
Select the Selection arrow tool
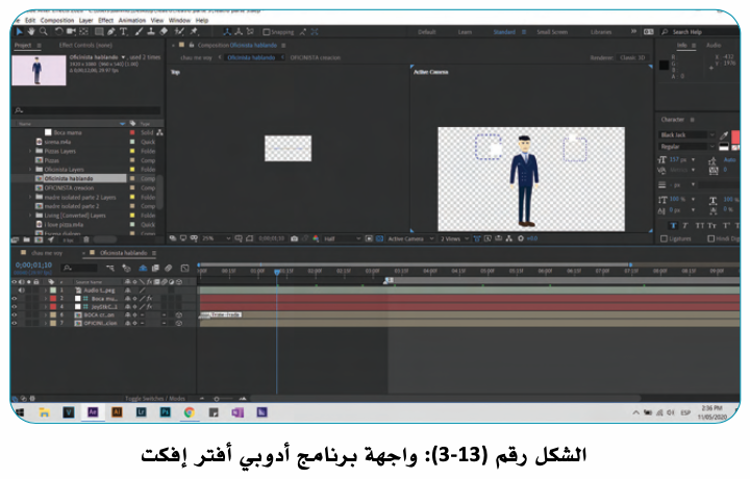[x=19, y=32]
